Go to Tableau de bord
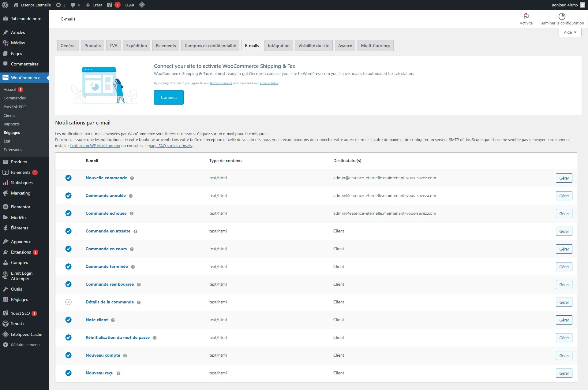 pos(24,19)
